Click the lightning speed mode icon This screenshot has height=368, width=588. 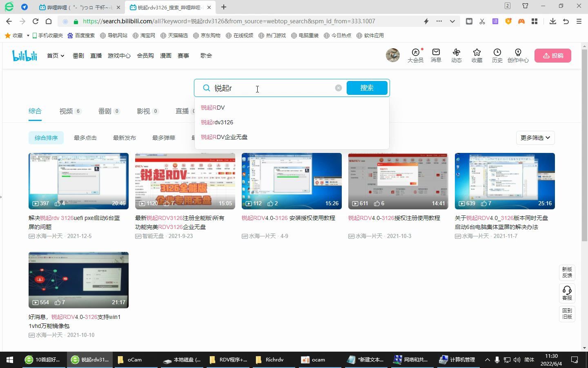426,21
